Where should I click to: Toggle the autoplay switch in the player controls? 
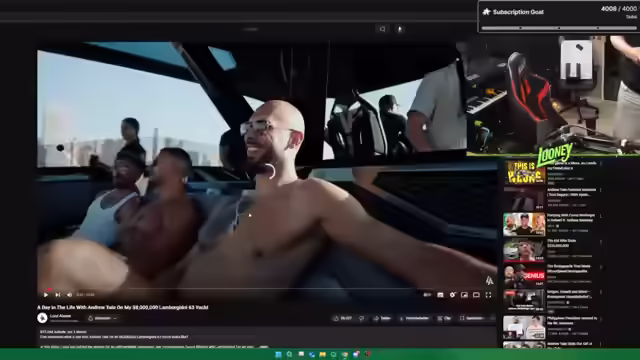pos(427,295)
